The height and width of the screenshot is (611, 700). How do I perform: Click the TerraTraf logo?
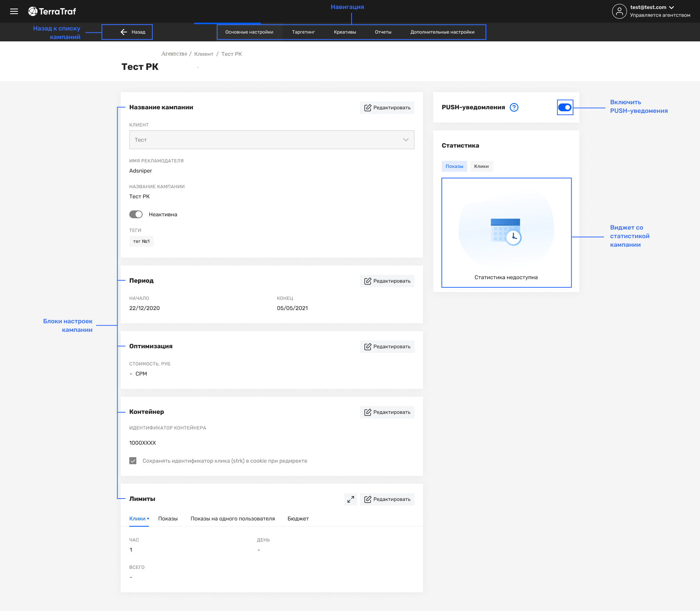pos(52,11)
